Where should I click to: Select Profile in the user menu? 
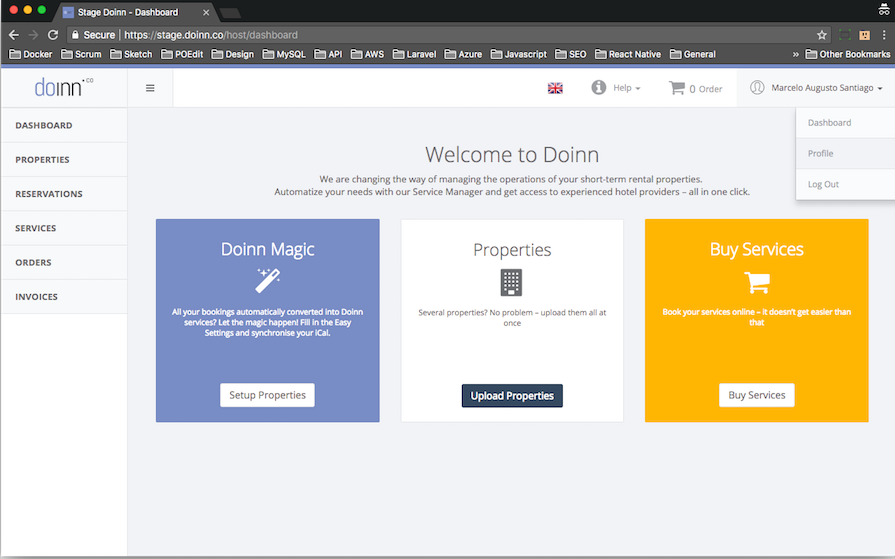click(x=845, y=154)
